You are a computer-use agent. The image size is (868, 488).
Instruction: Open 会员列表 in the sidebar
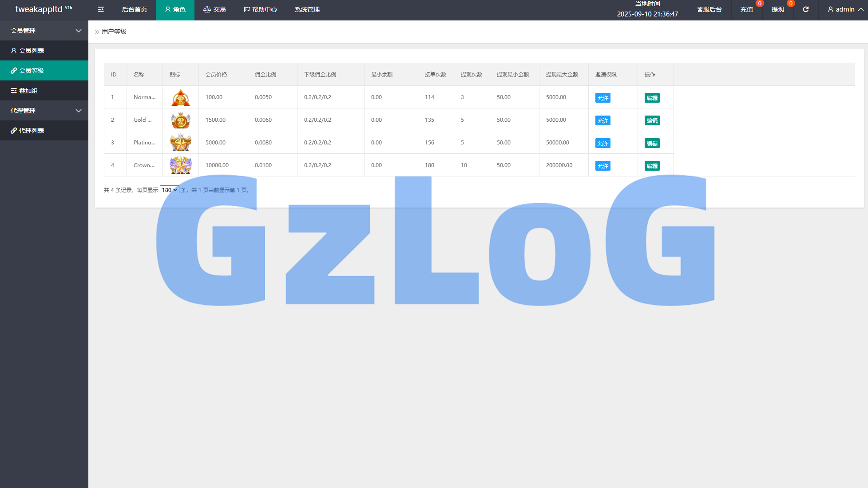[31, 51]
